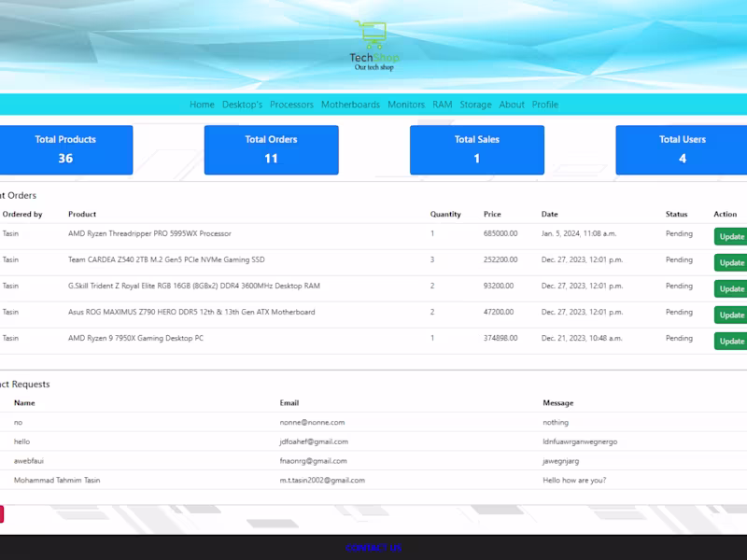
Task: Click the Total Orders card
Action: tap(272, 150)
